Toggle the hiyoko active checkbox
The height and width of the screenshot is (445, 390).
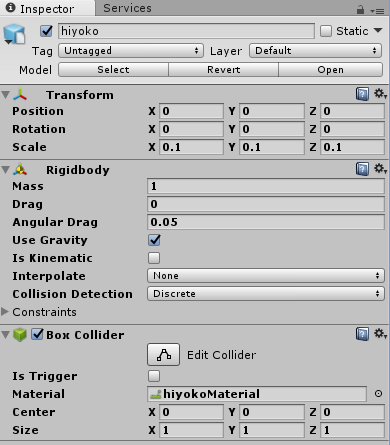pos(46,31)
